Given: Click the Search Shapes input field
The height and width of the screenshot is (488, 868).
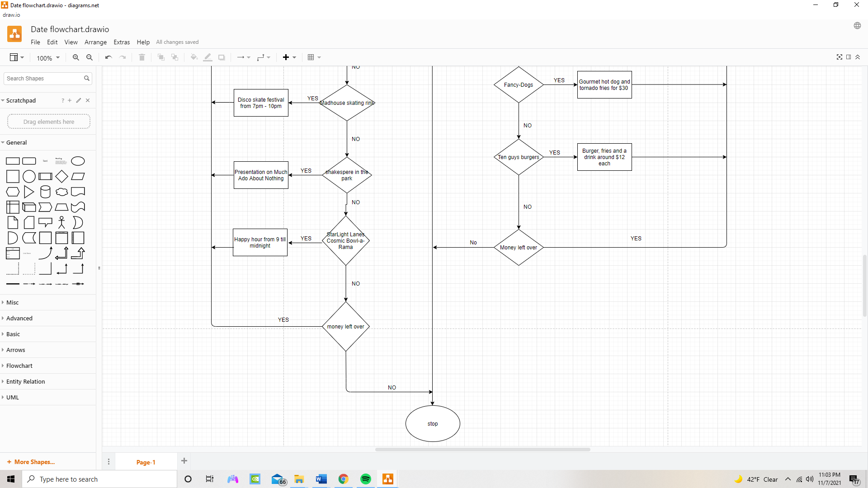Looking at the screenshot, I should pyautogui.click(x=44, y=78).
